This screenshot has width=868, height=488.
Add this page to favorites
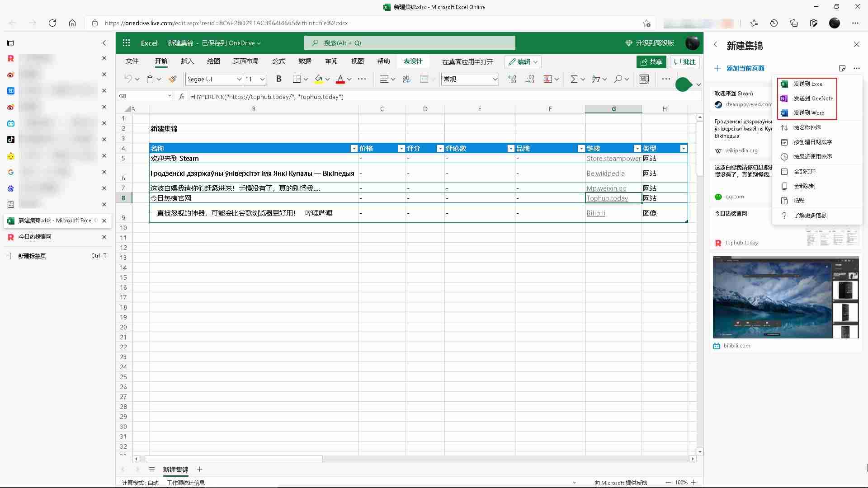coord(646,23)
